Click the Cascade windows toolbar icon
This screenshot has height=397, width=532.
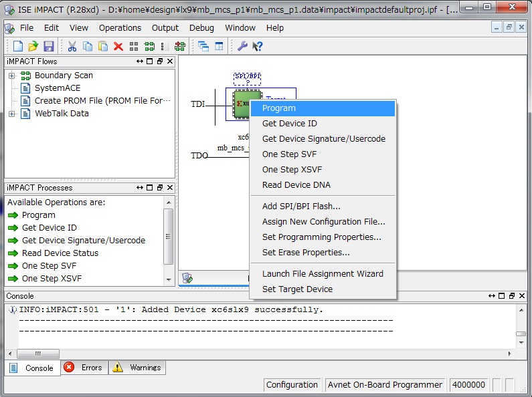tap(203, 46)
